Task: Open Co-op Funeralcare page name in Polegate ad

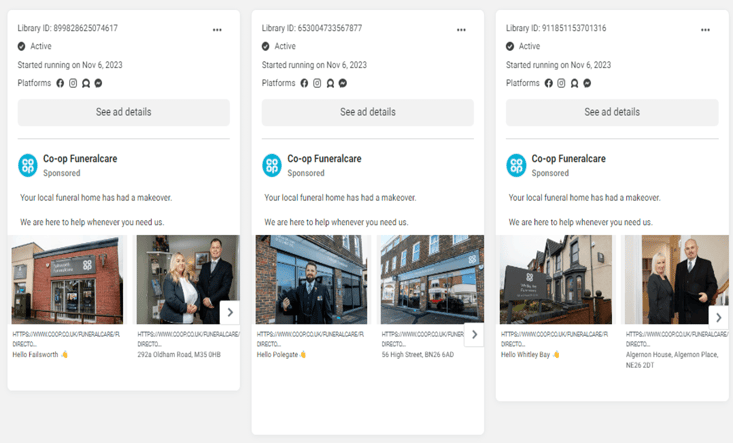Action: [324, 159]
